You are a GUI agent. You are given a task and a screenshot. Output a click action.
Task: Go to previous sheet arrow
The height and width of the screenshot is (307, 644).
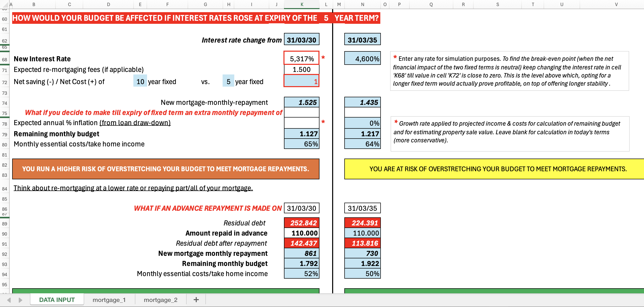9,300
